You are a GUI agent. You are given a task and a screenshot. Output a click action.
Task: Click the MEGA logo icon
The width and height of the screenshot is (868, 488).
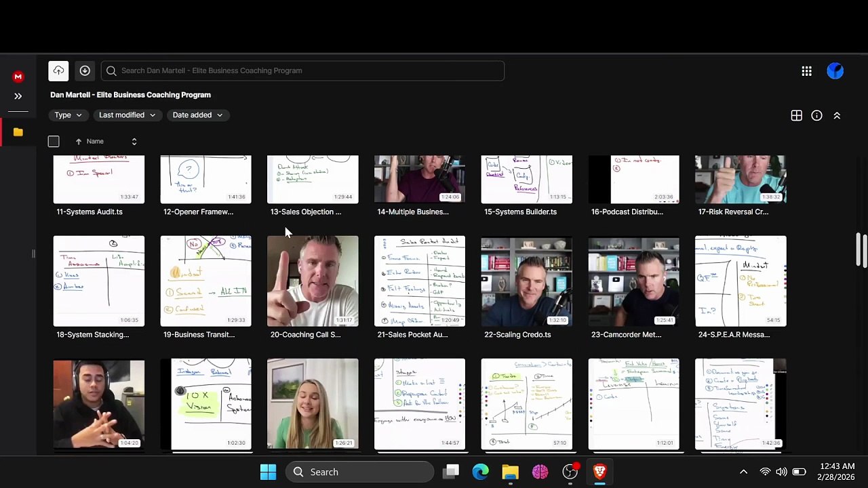pyautogui.click(x=18, y=77)
